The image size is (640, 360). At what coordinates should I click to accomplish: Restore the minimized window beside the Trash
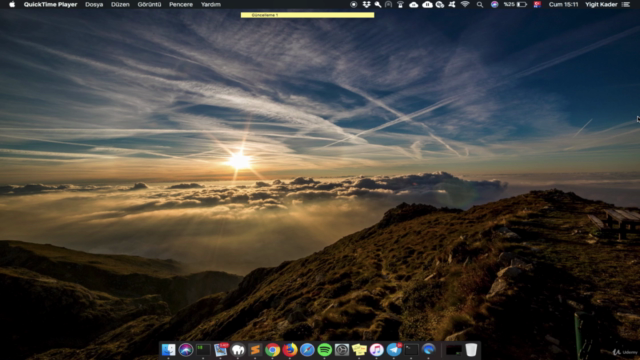[x=453, y=350]
